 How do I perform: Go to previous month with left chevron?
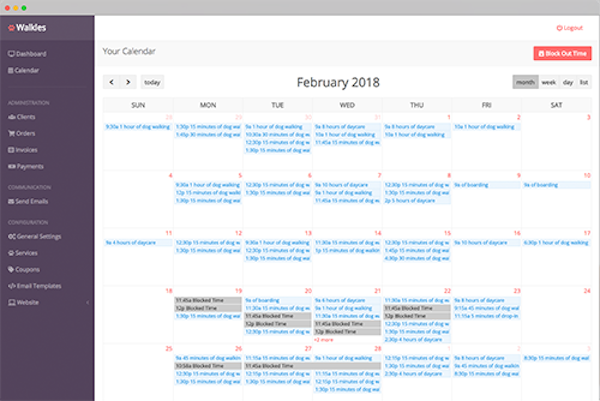tap(111, 82)
